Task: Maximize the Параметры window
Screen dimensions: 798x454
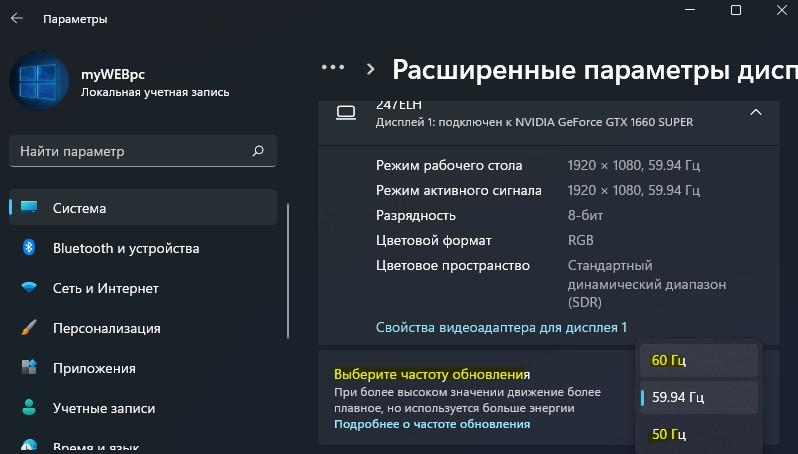Action: tap(736, 10)
